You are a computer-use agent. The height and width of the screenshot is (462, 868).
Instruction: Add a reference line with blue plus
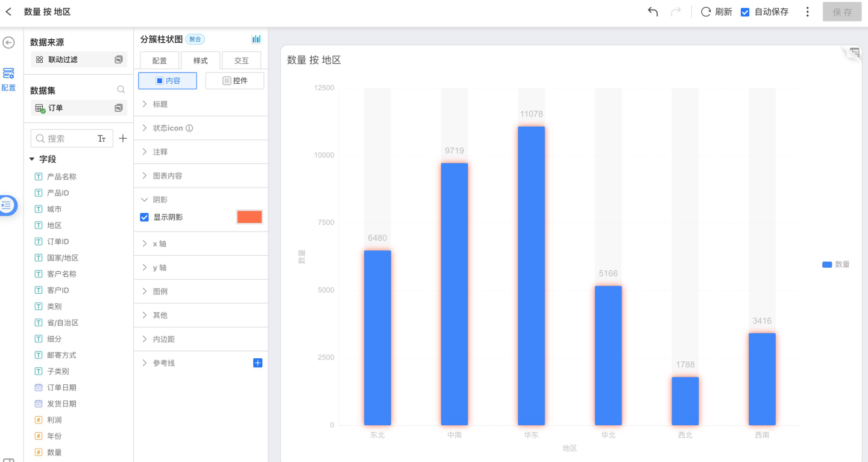coord(257,363)
